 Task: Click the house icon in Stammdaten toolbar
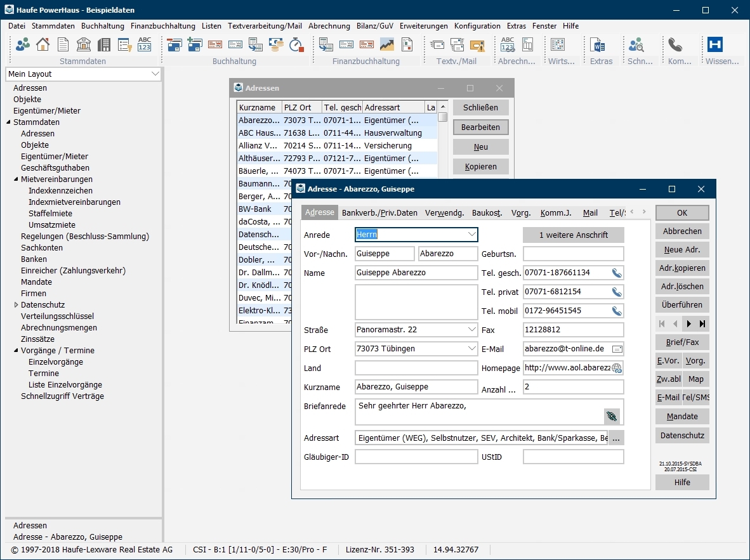point(43,44)
